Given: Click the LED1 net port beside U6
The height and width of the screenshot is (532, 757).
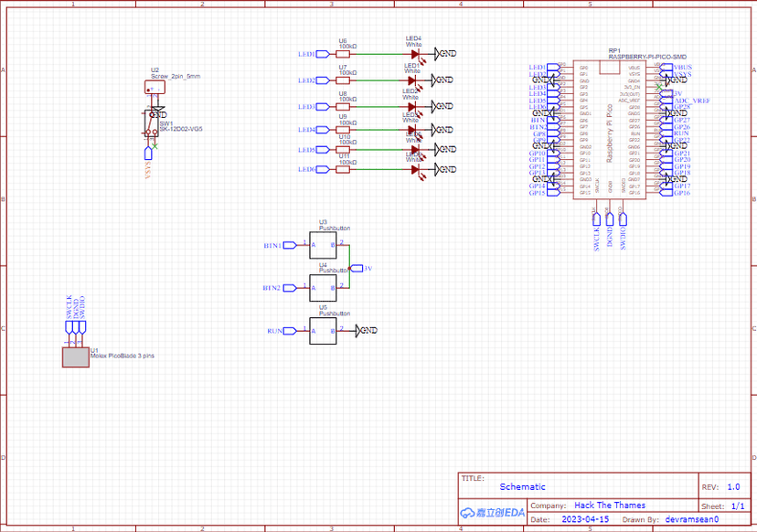Looking at the screenshot, I should [306, 54].
